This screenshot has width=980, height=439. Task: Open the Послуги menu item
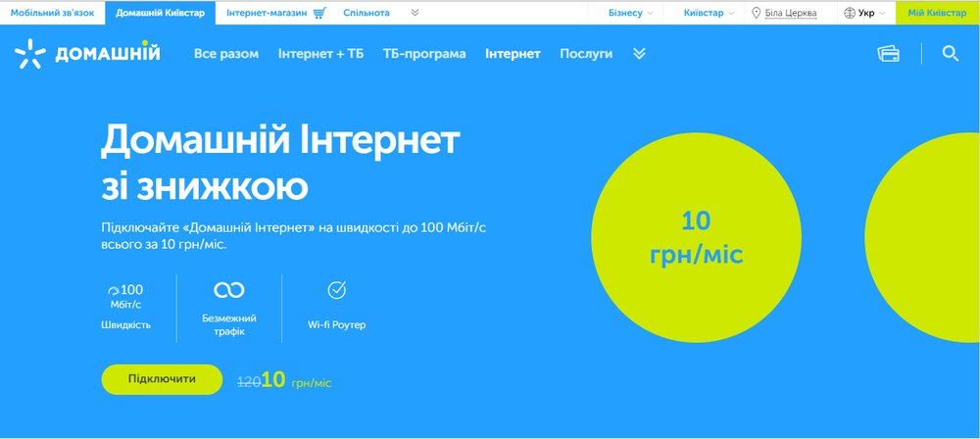click(586, 54)
